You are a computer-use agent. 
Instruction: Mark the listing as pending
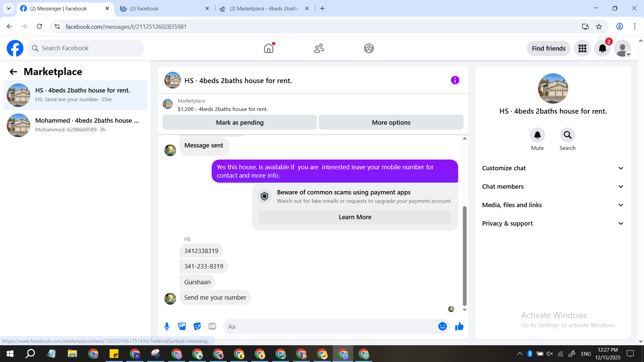pyautogui.click(x=239, y=122)
